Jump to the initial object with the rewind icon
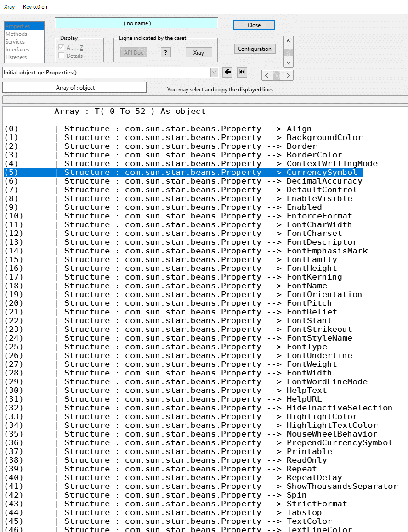 point(242,72)
